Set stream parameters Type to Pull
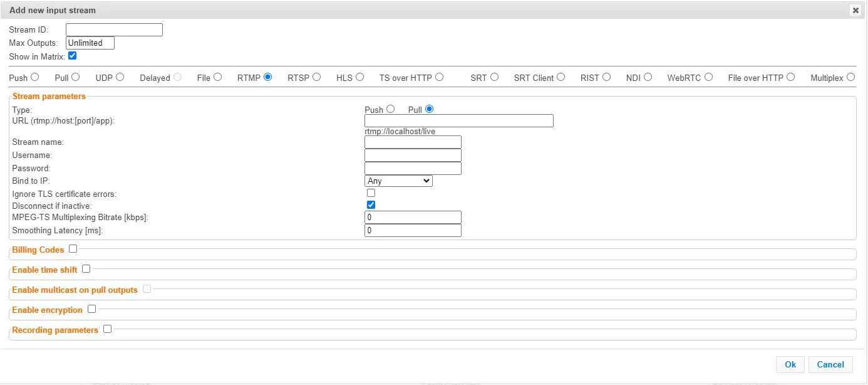868x385 pixels. (x=429, y=109)
